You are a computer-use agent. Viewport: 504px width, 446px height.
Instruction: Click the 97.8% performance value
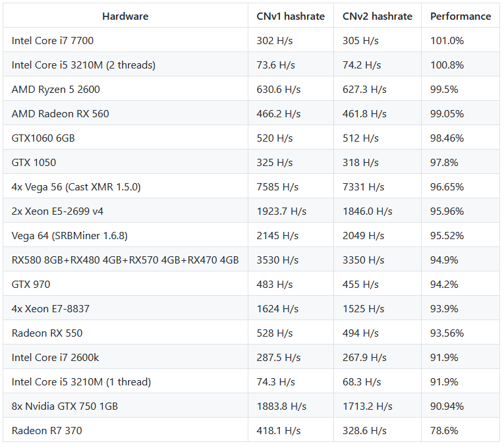(444, 163)
